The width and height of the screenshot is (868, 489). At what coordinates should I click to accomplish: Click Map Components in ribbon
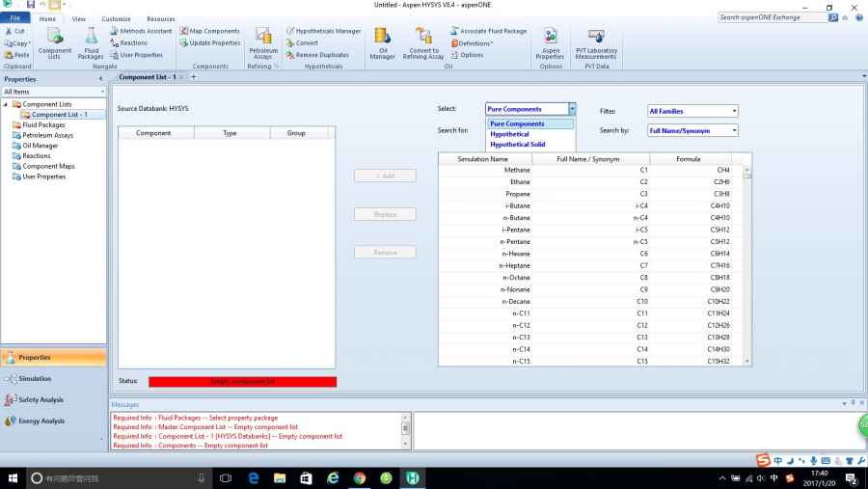click(210, 31)
